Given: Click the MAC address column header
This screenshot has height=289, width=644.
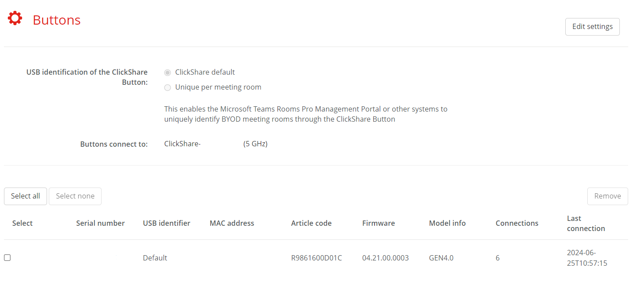Looking at the screenshot, I should pos(232,223).
